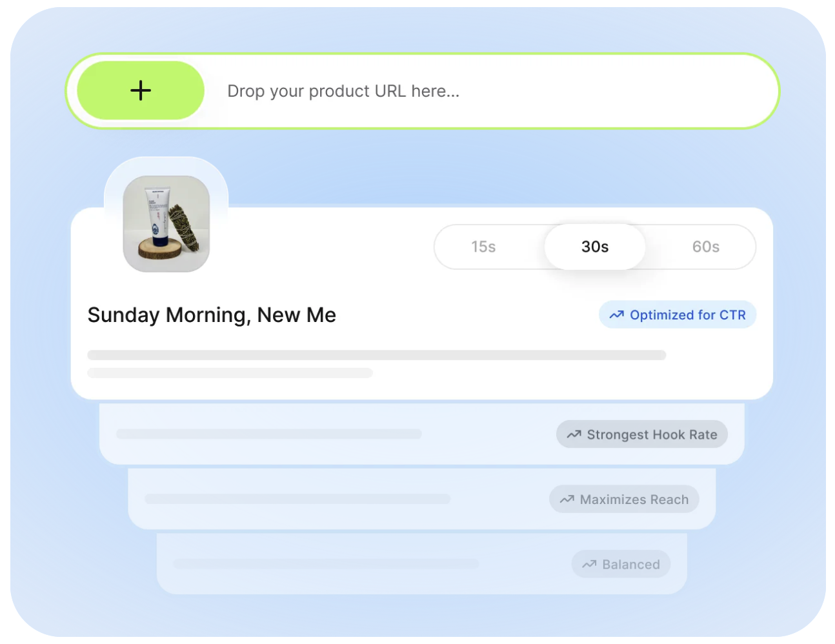Click the green plus add button
835x644 pixels.
click(x=141, y=90)
